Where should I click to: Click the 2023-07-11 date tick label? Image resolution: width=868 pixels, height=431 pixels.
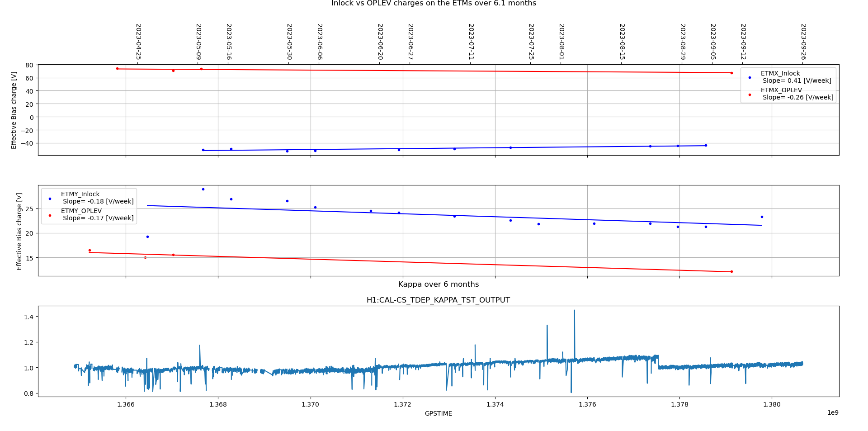click(471, 42)
